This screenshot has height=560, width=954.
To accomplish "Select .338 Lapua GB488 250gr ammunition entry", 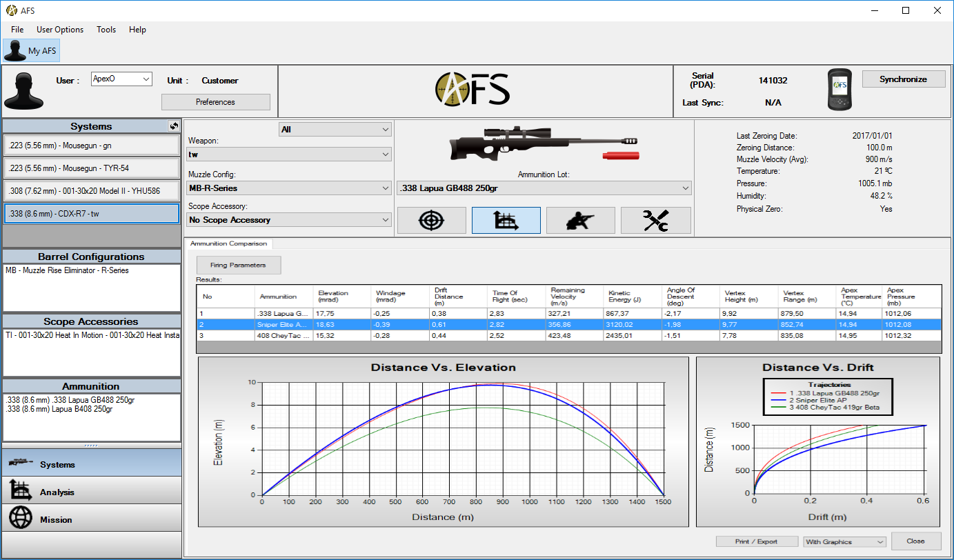I will (x=70, y=400).
